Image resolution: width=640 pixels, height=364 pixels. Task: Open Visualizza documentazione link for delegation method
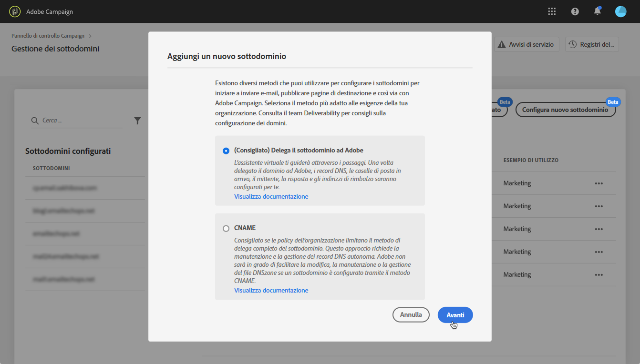pos(271,196)
